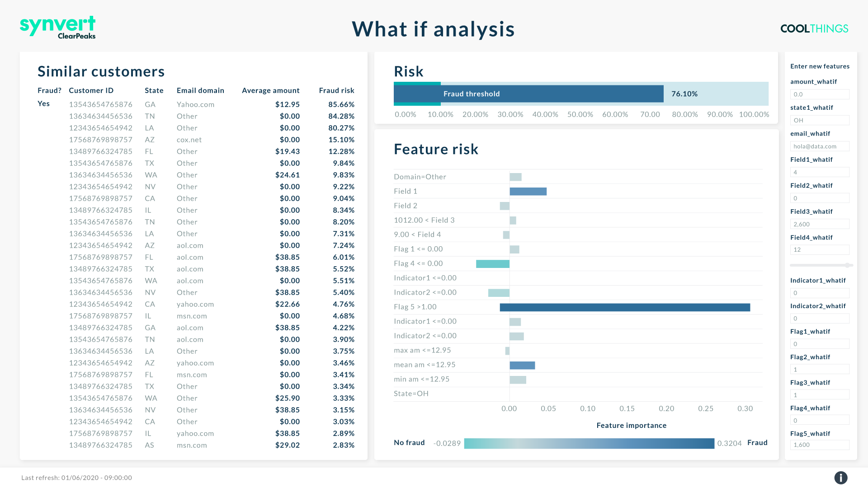Click into the Field2_whatif input
The width and height of the screenshot is (868, 488).
pyautogui.click(x=820, y=198)
